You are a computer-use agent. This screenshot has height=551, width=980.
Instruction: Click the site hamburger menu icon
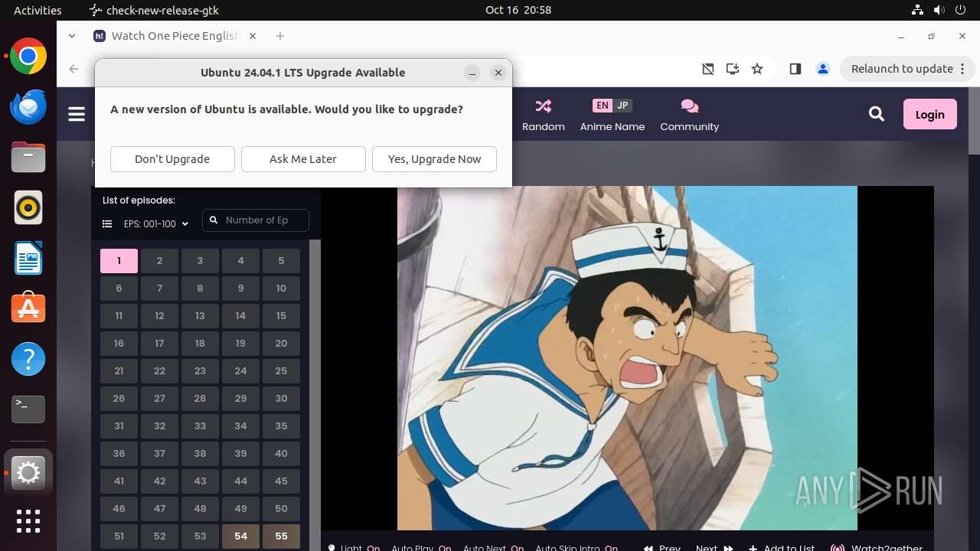point(77,114)
